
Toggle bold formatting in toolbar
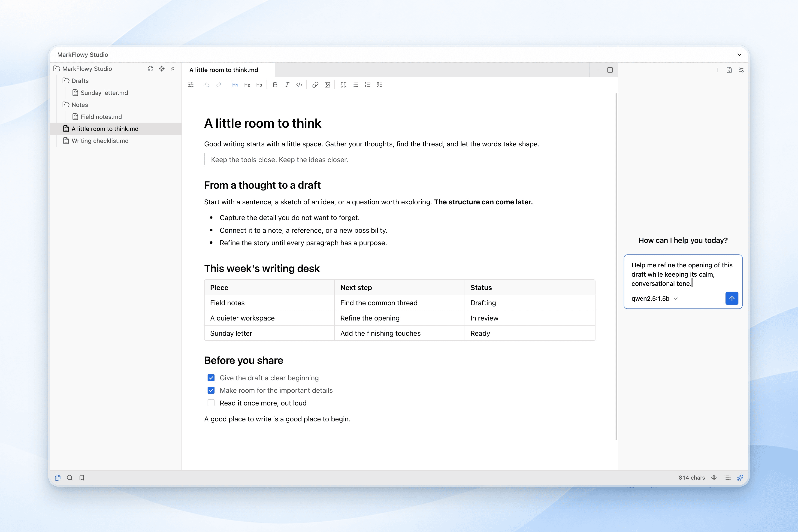tap(275, 85)
